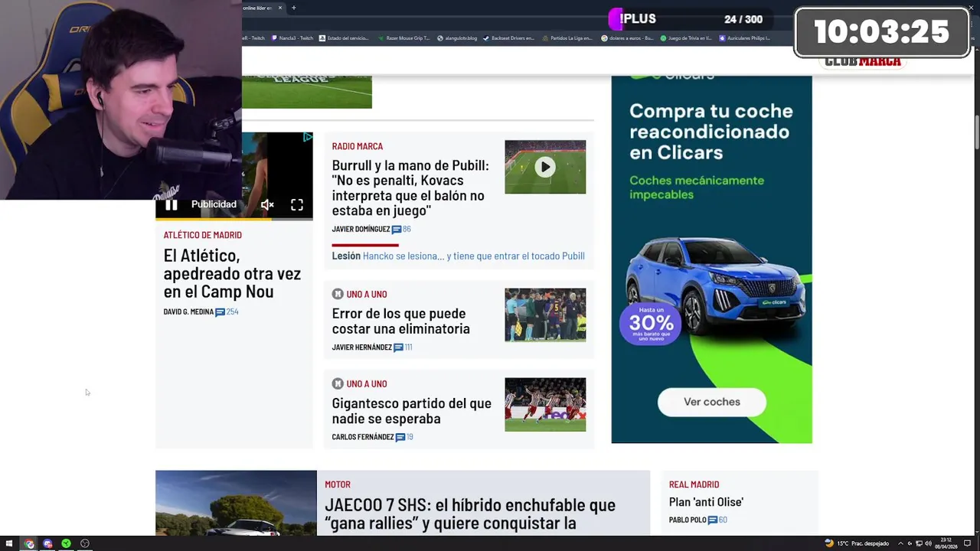Open 'Backseat Drivers' bookmark

(508, 37)
